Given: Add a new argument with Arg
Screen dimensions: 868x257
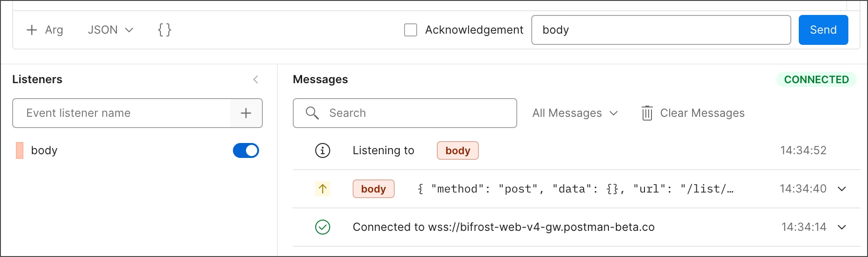Looking at the screenshot, I should [44, 30].
